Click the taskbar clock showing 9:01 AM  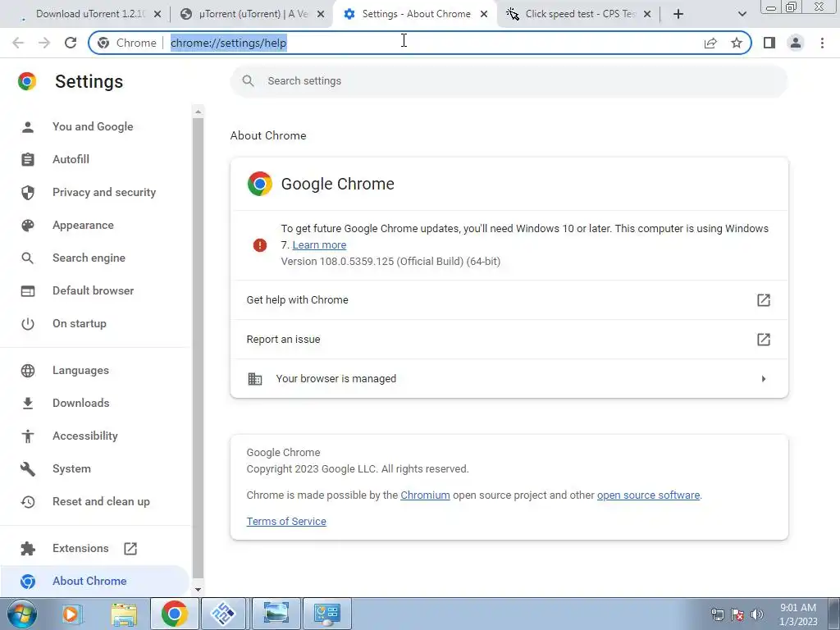[x=797, y=614]
